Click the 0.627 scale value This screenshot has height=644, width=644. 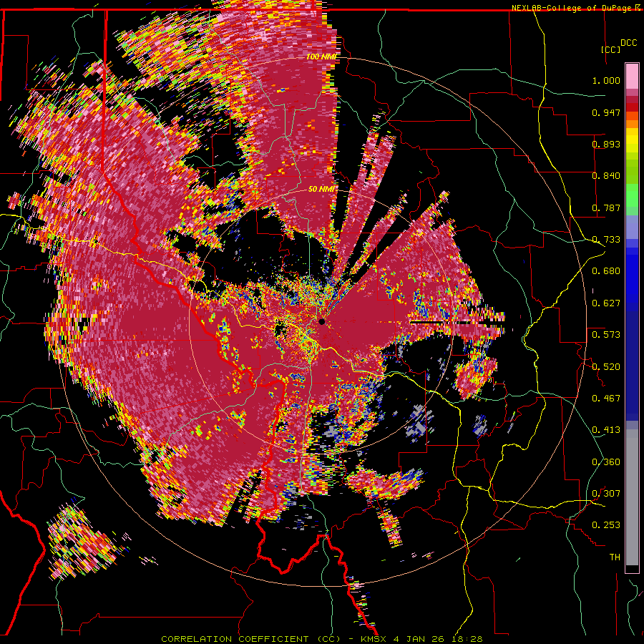point(606,303)
